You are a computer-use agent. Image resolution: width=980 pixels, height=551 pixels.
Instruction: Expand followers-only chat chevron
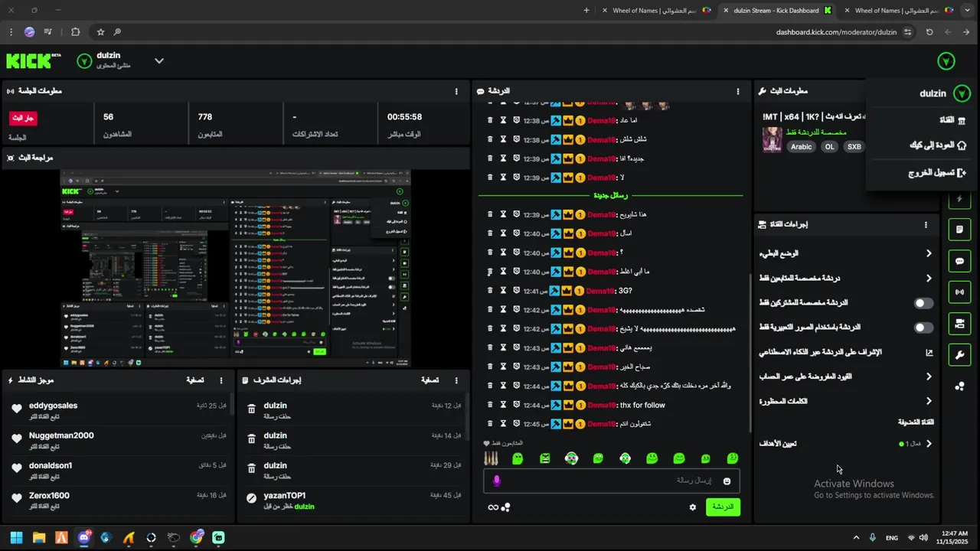click(x=929, y=279)
